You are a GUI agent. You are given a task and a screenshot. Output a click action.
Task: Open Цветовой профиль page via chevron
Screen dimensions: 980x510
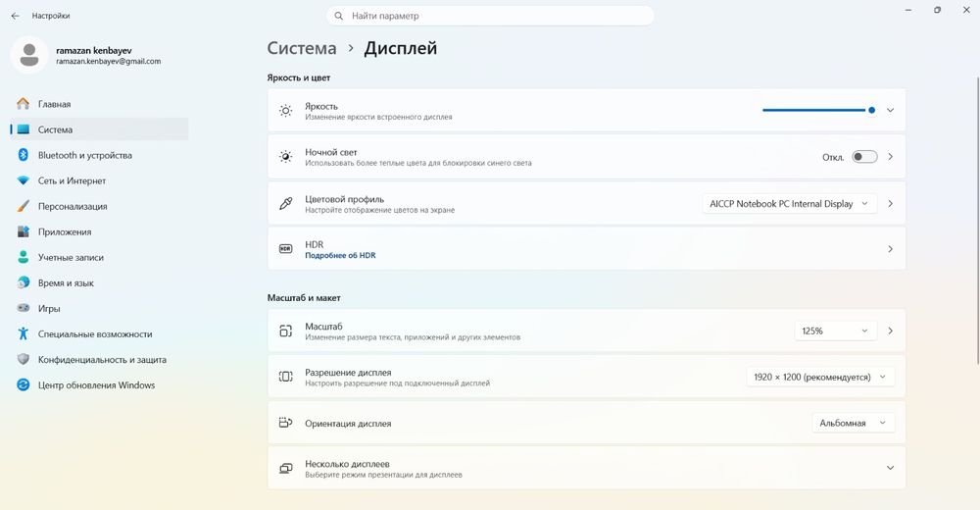point(890,203)
